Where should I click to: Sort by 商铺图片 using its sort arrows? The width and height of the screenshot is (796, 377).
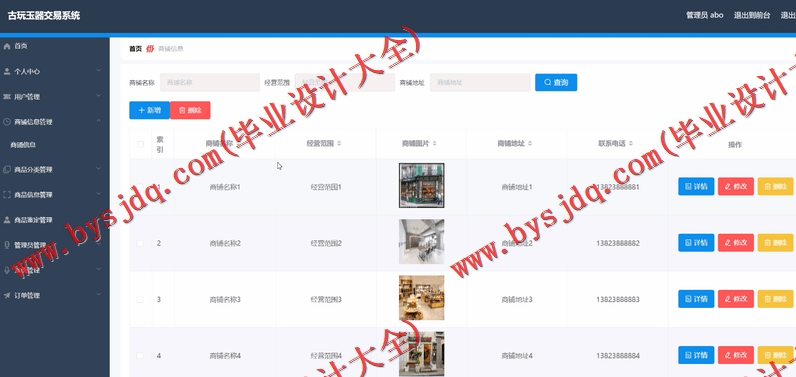coord(435,144)
